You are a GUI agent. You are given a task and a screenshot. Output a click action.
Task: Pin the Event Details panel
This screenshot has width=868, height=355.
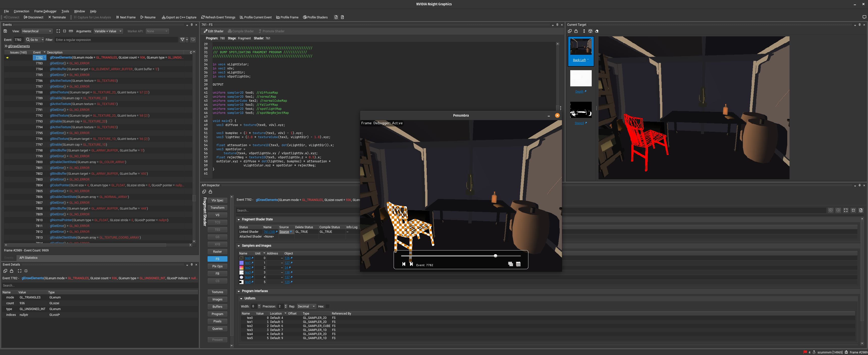click(x=192, y=265)
